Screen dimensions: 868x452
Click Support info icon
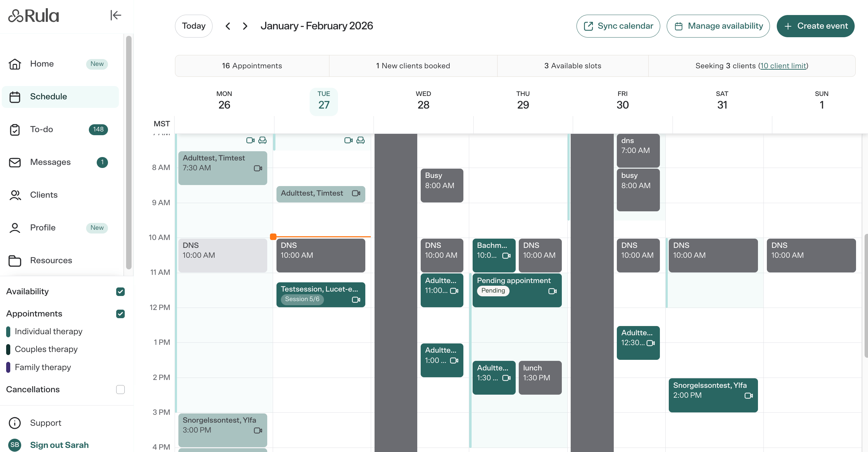coord(15,423)
